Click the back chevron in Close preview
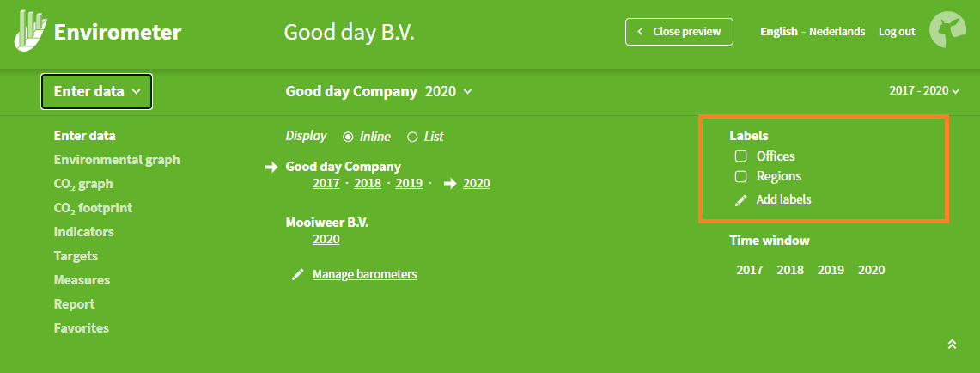The width and height of the screenshot is (980, 373). click(x=640, y=31)
